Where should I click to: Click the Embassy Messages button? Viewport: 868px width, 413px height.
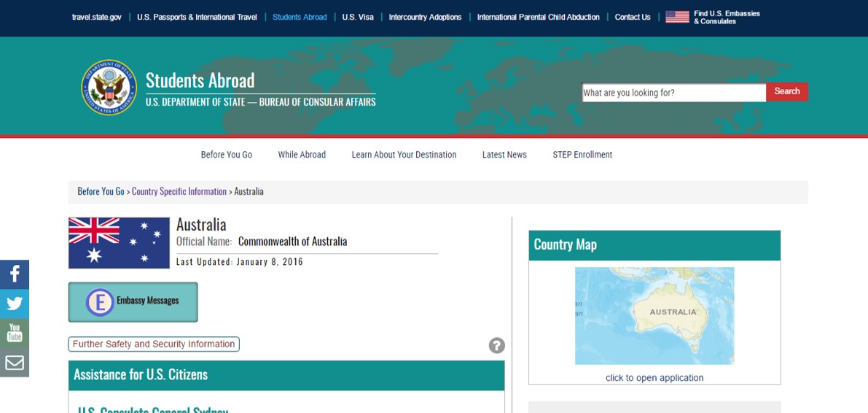coord(133,302)
